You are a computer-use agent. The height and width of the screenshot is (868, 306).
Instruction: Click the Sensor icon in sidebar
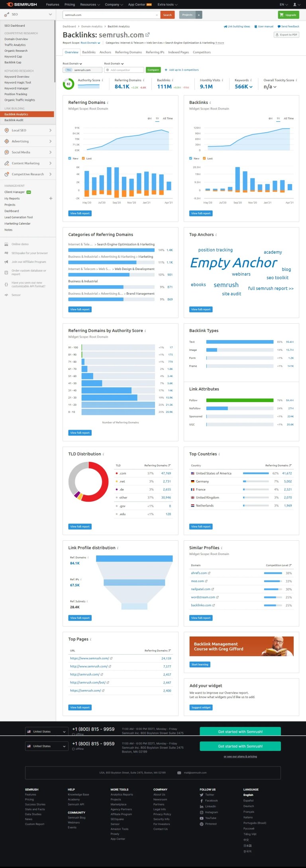pos(6,295)
